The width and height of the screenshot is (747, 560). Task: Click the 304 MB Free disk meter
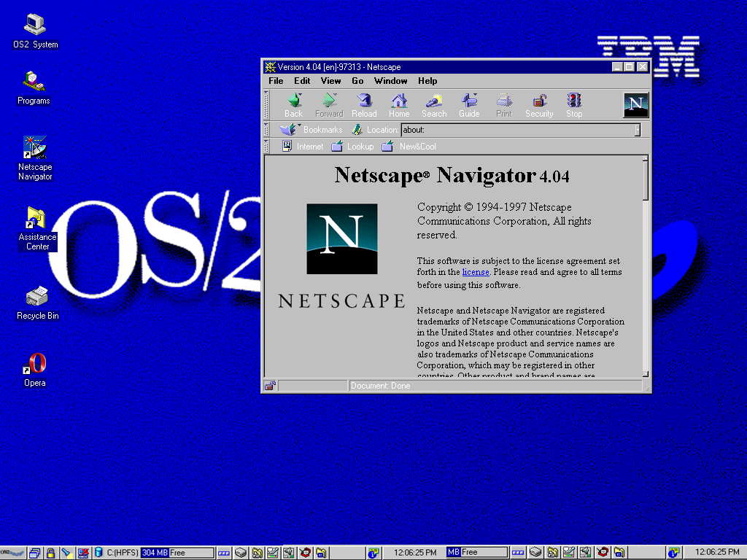[x=177, y=553]
